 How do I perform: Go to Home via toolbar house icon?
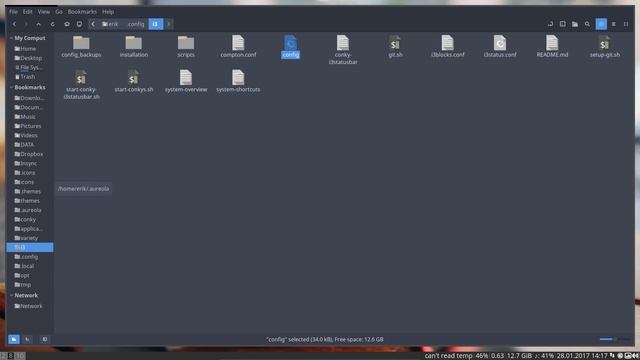tap(67, 24)
